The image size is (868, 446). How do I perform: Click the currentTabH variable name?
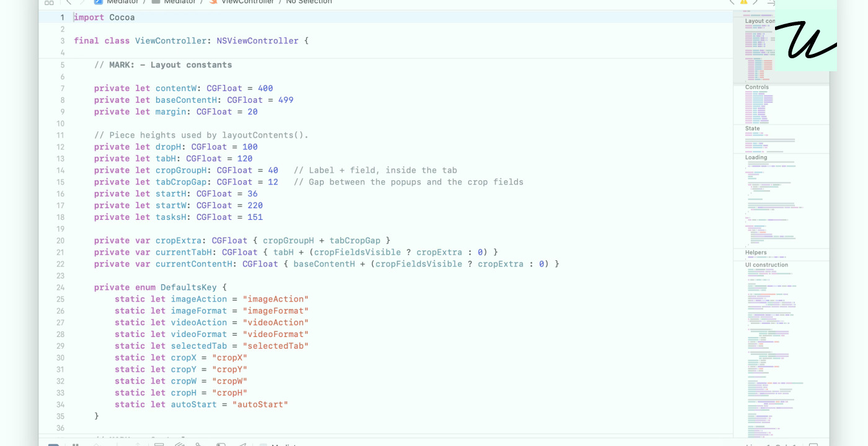point(184,252)
